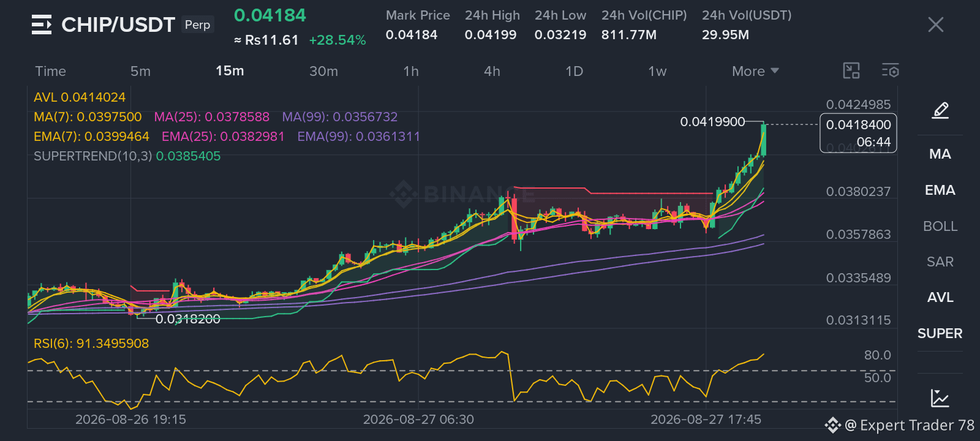Click the 0.0380237 price axis label
Viewport: 980px width, 441px height.
point(858,192)
